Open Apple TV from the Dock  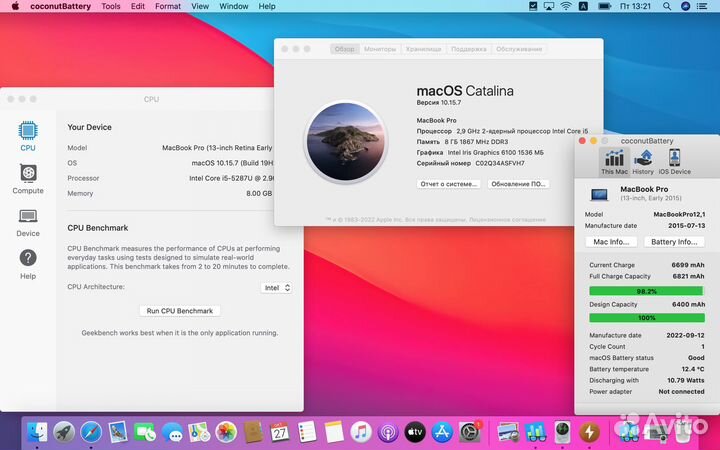[415, 432]
